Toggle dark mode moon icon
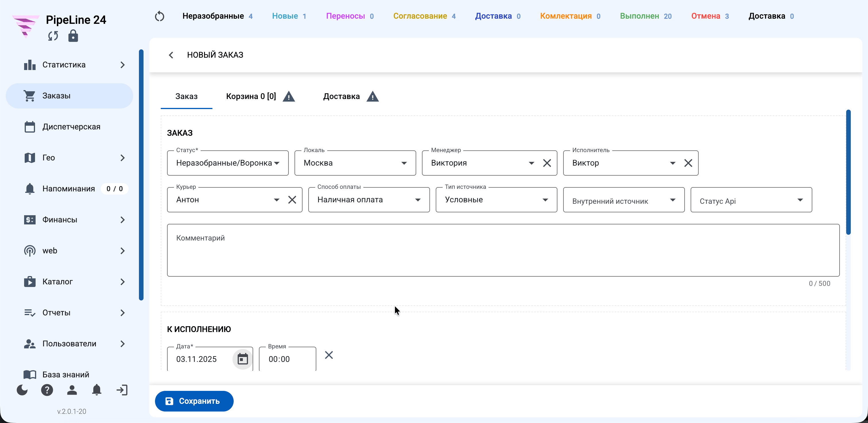Image resolution: width=868 pixels, height=423 pixels. click(x=22, y=390)
